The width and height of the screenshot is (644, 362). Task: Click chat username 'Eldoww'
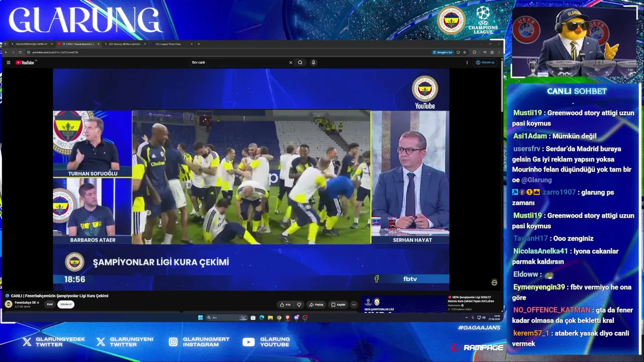tap(526, 275)
